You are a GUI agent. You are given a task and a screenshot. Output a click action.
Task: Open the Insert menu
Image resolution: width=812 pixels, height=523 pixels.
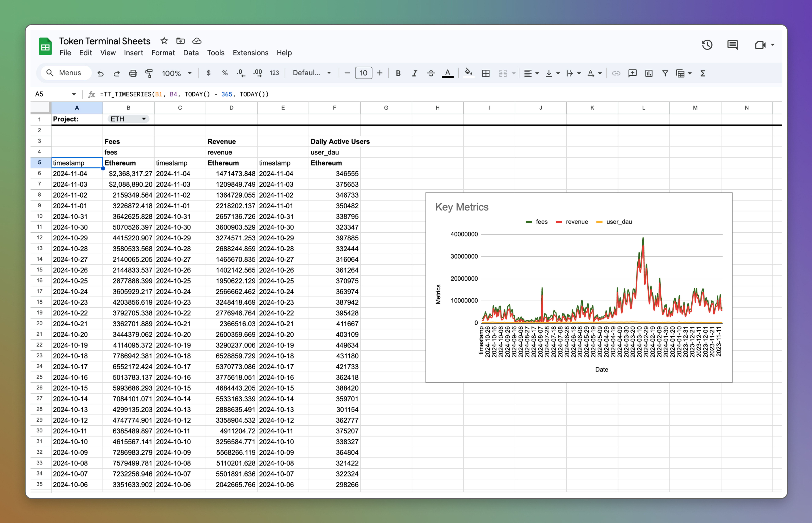point(133,53)
